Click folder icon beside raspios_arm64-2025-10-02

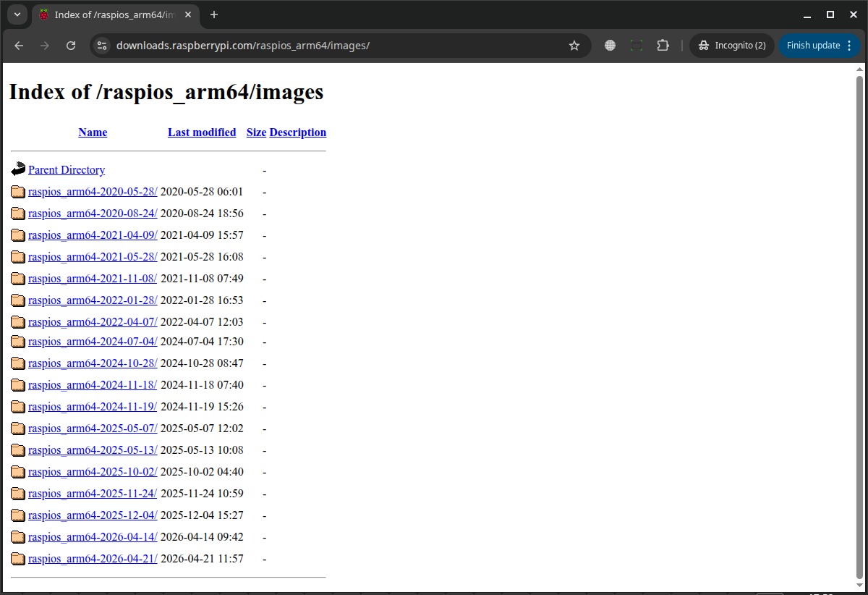point(18,472)
